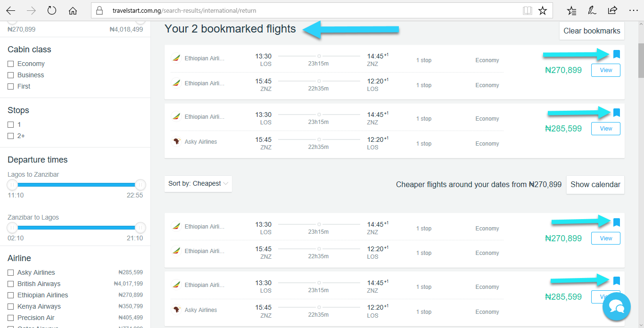644x328 pixels.
Task: Enable the 2+ stops filter
Action: (x=11, y=136)
